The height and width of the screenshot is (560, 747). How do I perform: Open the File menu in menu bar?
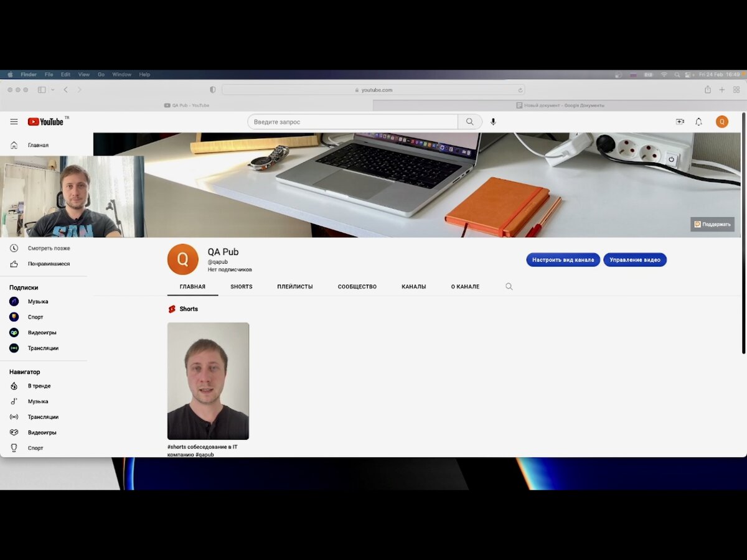(49, 75)
